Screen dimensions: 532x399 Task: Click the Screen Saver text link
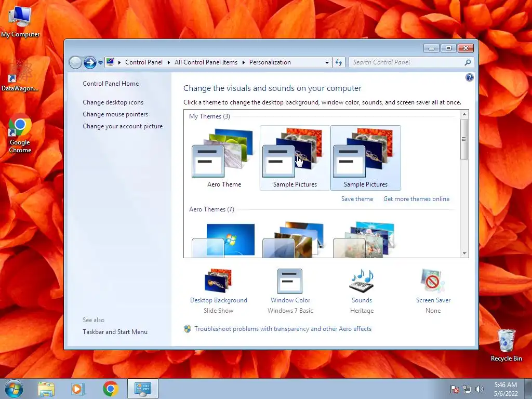tap(433, 300)
